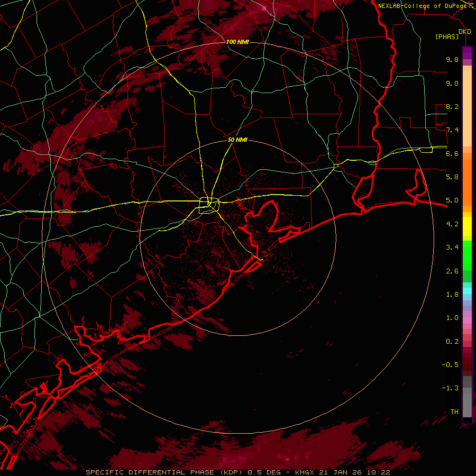Click the 8.2 scale value

click(452, 107)
